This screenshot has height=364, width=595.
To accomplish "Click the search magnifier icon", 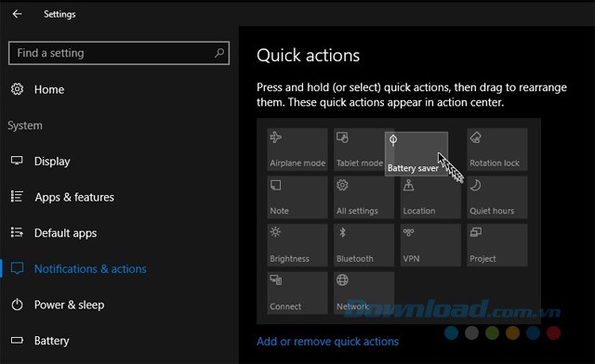I will (219, 53).
